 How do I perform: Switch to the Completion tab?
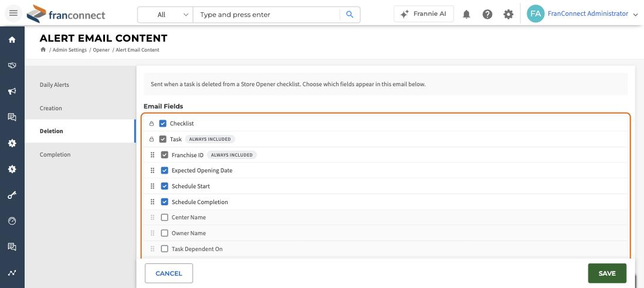coord(80,154)
